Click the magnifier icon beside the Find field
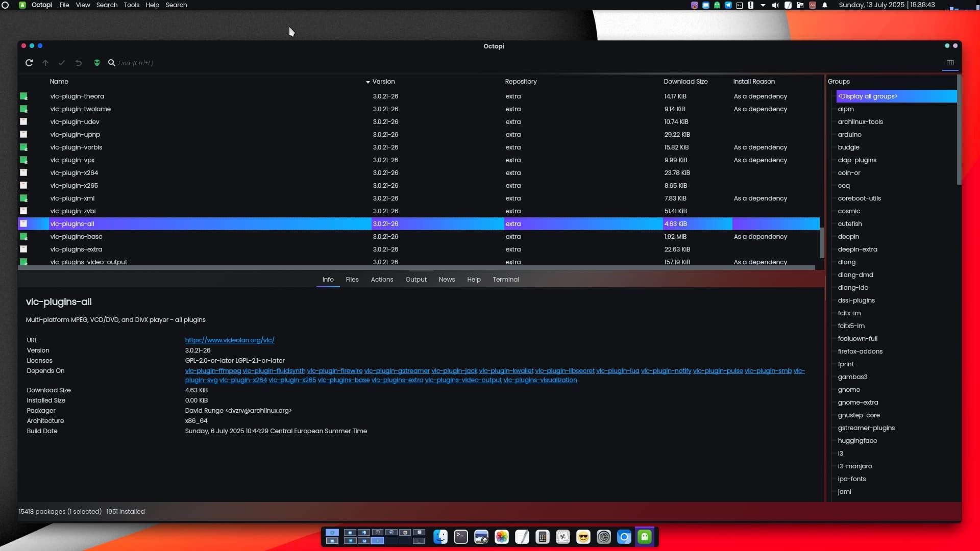980x551 pixels. 112,63
